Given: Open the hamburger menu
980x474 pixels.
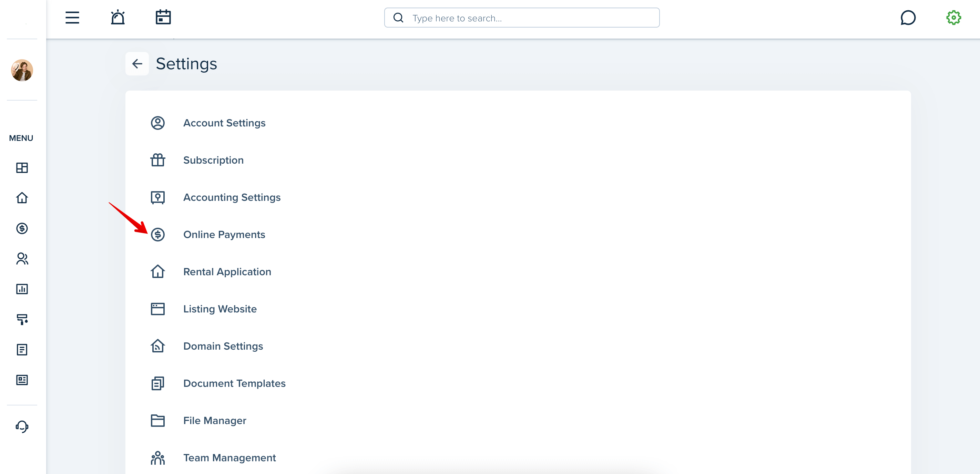Looking at the screenshot, I should [72, 18].
